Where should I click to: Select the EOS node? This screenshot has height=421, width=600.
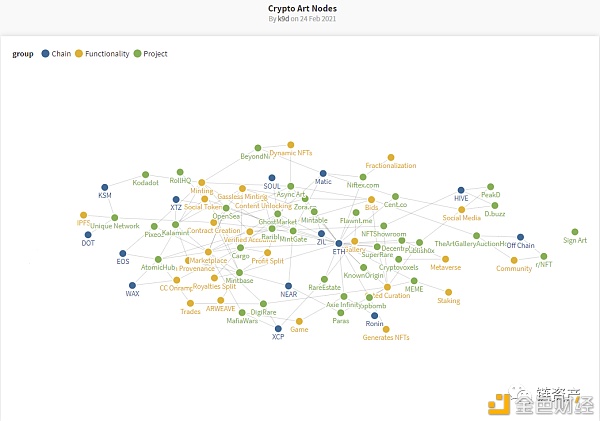[x=122, y=253]
